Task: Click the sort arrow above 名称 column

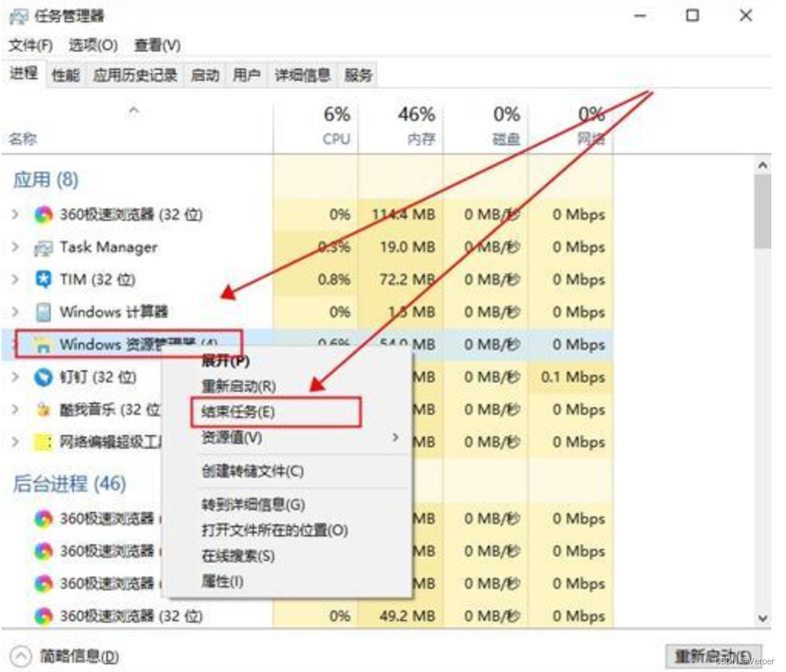Action: click(134, 110)
